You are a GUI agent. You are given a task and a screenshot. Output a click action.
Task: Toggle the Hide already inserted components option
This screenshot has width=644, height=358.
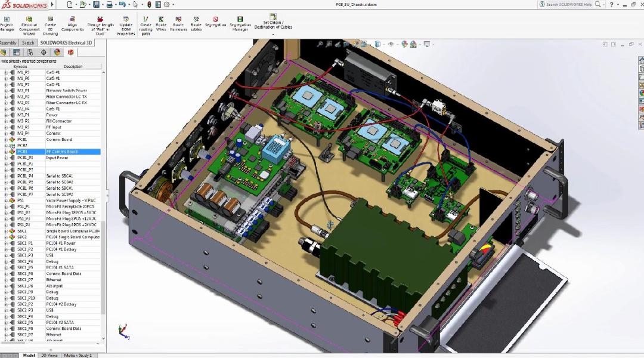[x=29, y=61]
